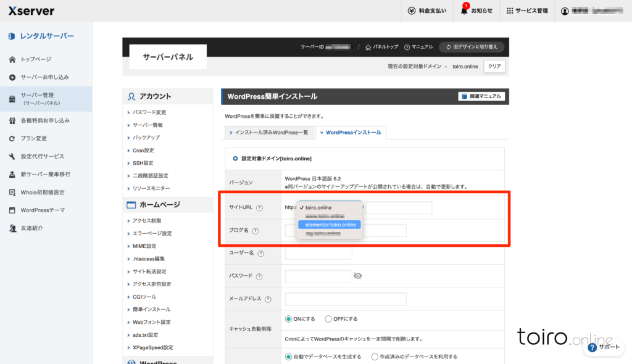
Task: Click help icon next to サイトURL
Action: coord(259,208)
